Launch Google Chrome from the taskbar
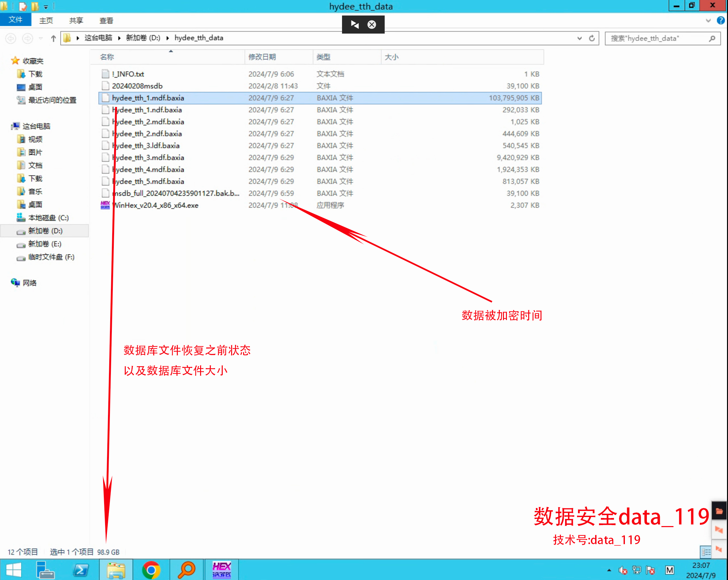Viewport: 728px width, 580px height. (x=151, y=570)
